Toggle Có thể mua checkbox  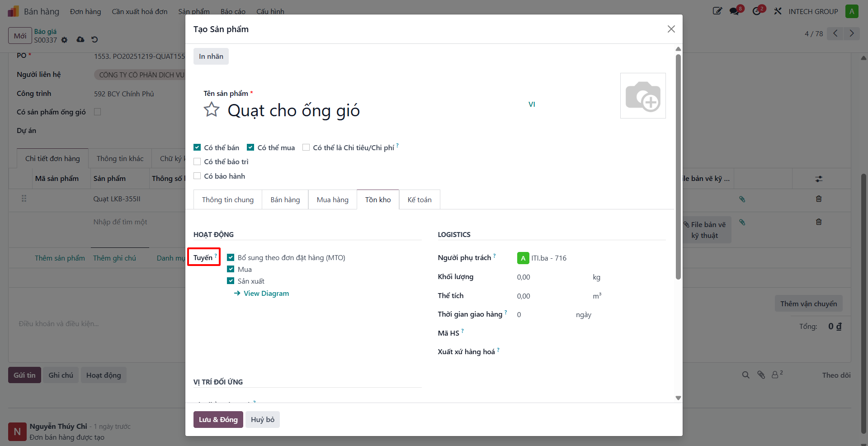coord(250,147)
